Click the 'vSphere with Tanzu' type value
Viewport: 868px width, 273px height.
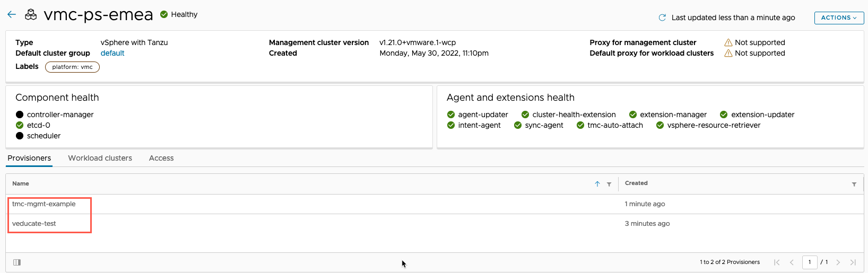(134, 42)
